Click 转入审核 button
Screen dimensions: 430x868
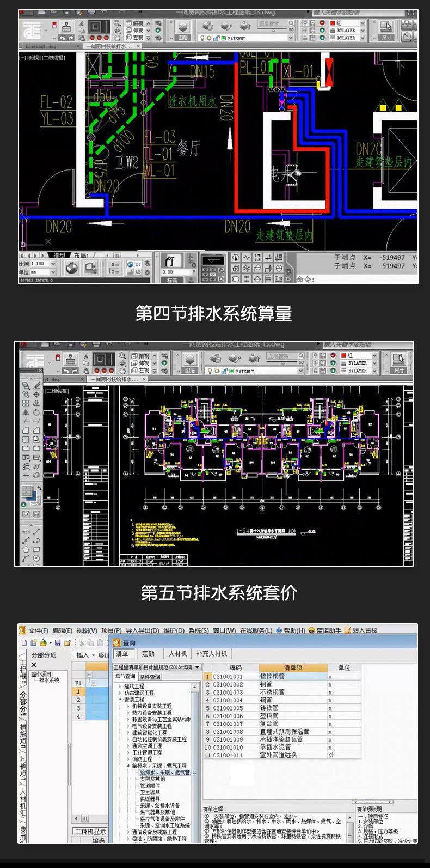360,630
